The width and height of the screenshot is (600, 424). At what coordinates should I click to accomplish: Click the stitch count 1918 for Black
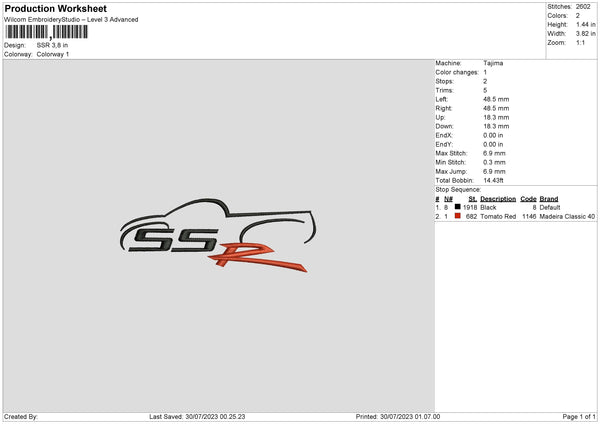[x=470, y=207]
